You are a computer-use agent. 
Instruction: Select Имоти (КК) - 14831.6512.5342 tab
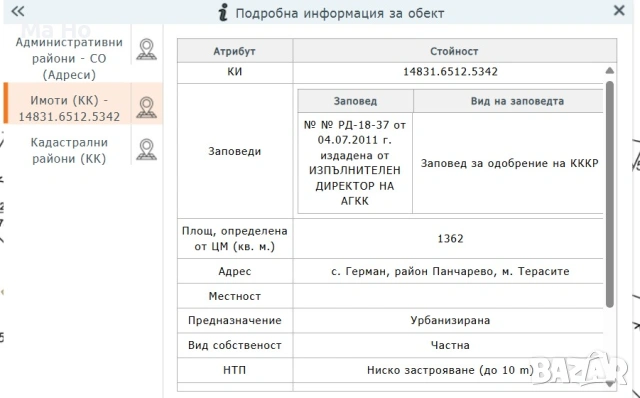69,108
